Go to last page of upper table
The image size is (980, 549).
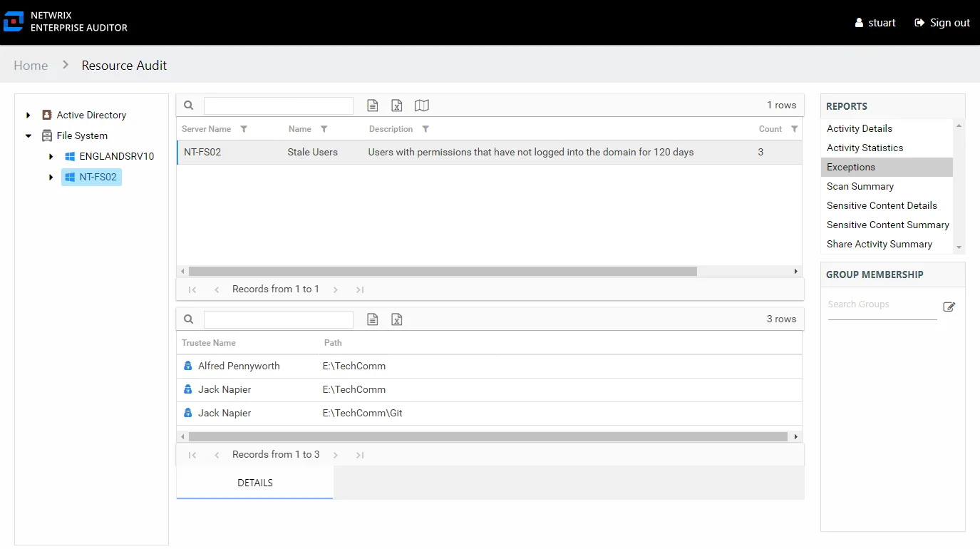click(x=360, y=289)
